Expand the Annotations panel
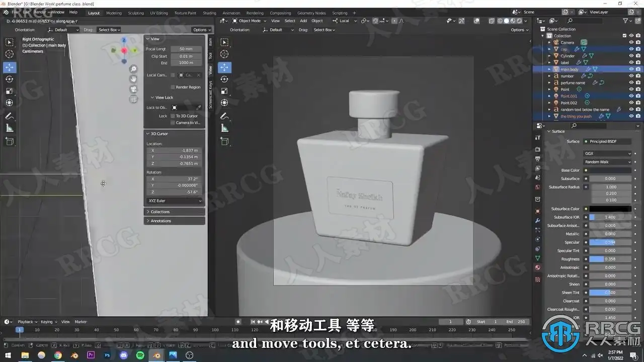644x362 pixels. coord(175,221)
